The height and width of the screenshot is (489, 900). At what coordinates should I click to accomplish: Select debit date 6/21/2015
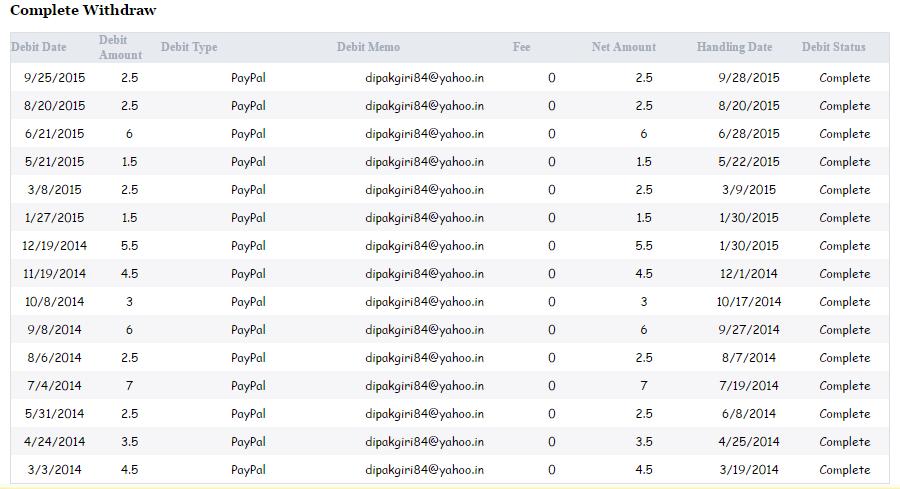coord(55,134)
